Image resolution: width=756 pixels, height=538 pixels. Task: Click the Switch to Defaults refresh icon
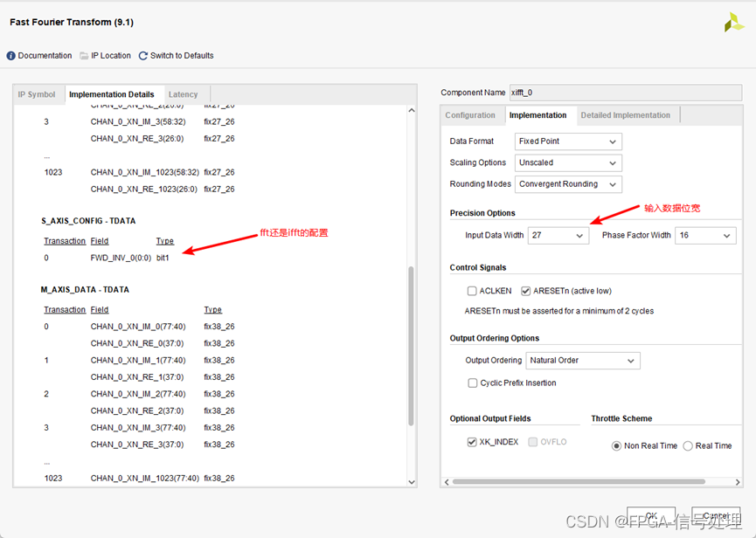click(x=142, y=56)
